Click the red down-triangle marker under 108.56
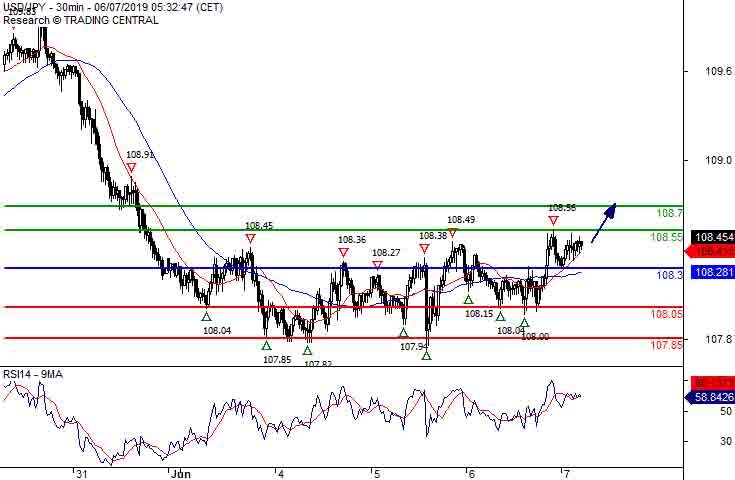Viewport: 735px width, 480px height. (553, 220)
